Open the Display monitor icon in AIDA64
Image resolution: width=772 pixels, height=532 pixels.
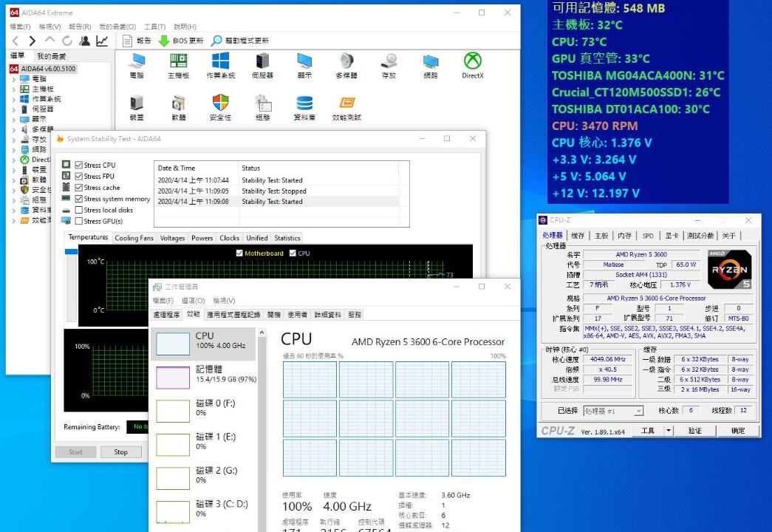click(305, 66)
